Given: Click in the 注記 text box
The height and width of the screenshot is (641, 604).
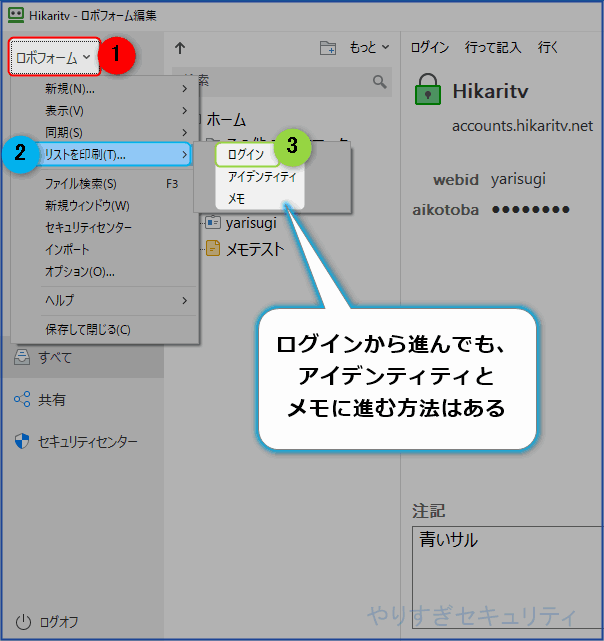Looking at the screenshot, I should coord(507,577).
